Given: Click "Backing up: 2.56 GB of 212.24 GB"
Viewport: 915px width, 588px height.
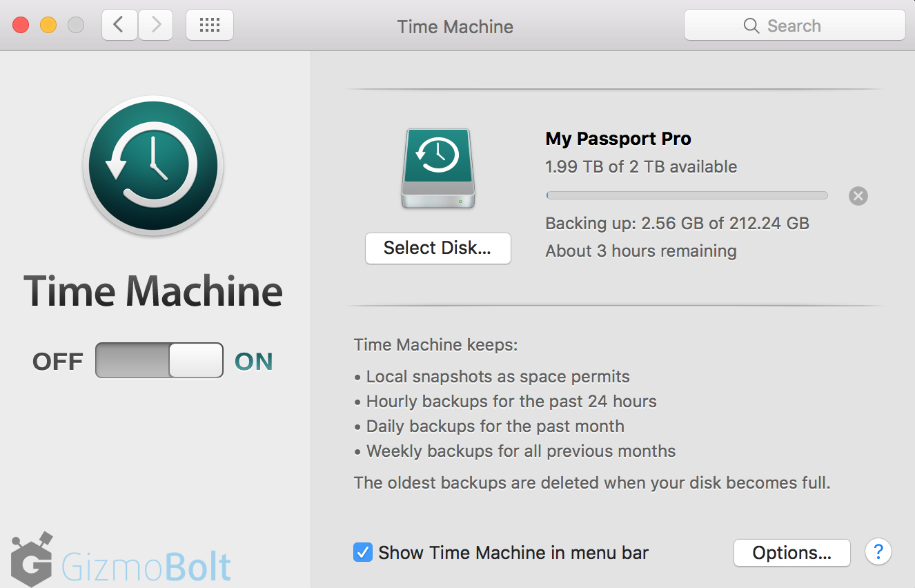Looking at the screenshot, I should (677, 224).
